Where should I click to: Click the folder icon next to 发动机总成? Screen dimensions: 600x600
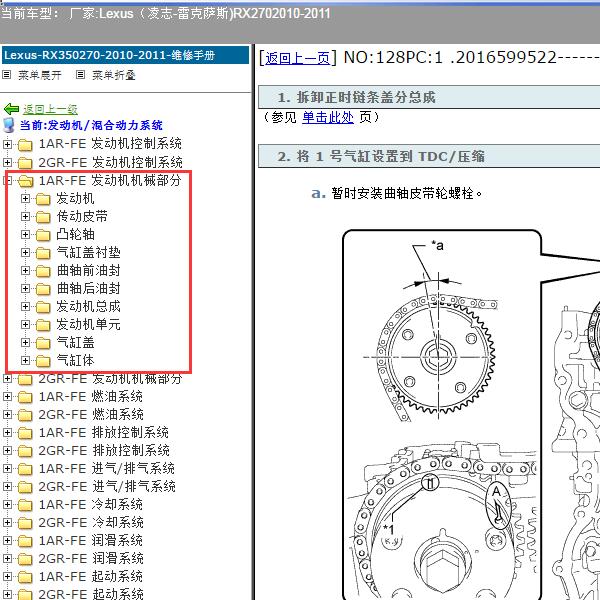tap(43, 307)
